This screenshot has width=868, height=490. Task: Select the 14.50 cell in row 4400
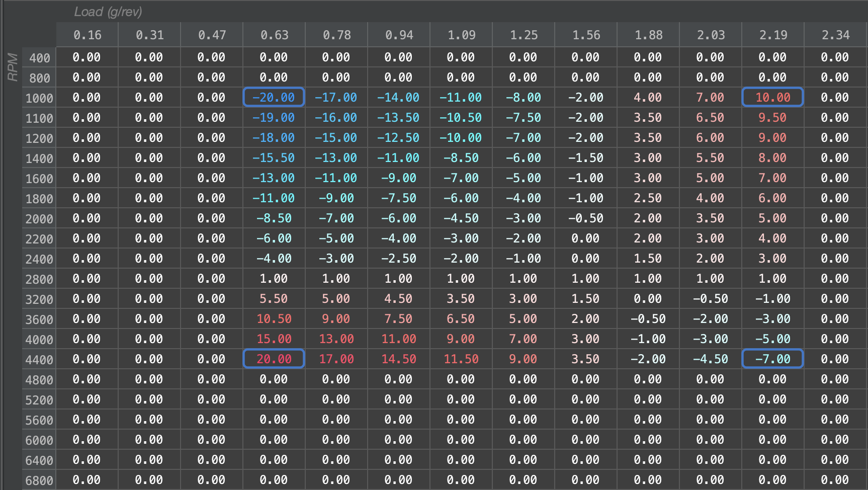(399, 359)
